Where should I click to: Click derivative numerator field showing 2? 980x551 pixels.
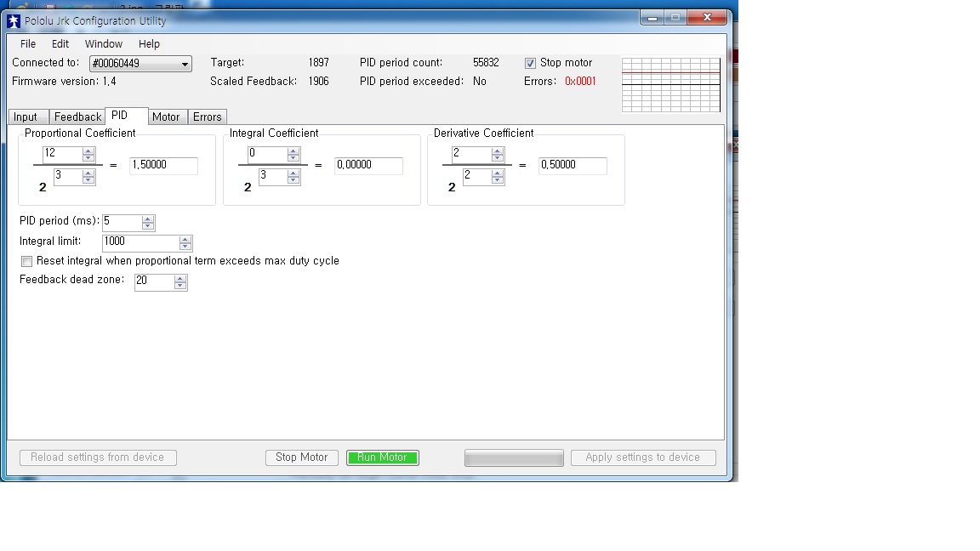(x=472, y=154)
